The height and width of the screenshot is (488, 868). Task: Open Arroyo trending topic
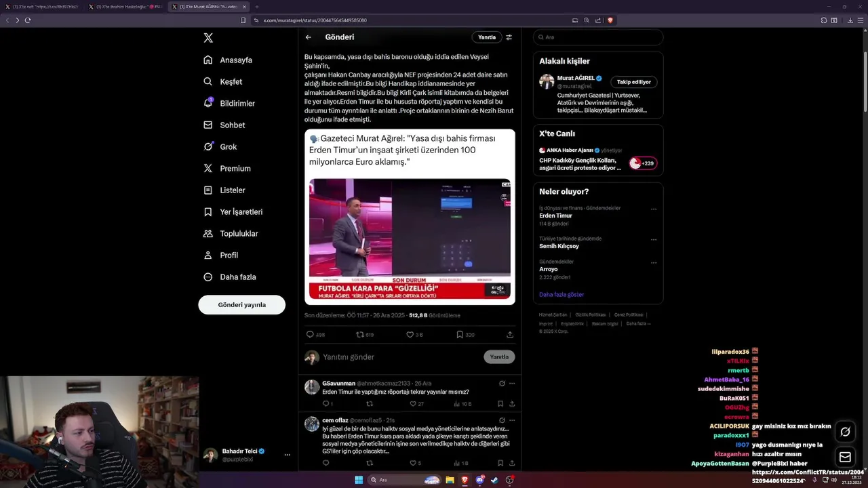coord(548,269)
